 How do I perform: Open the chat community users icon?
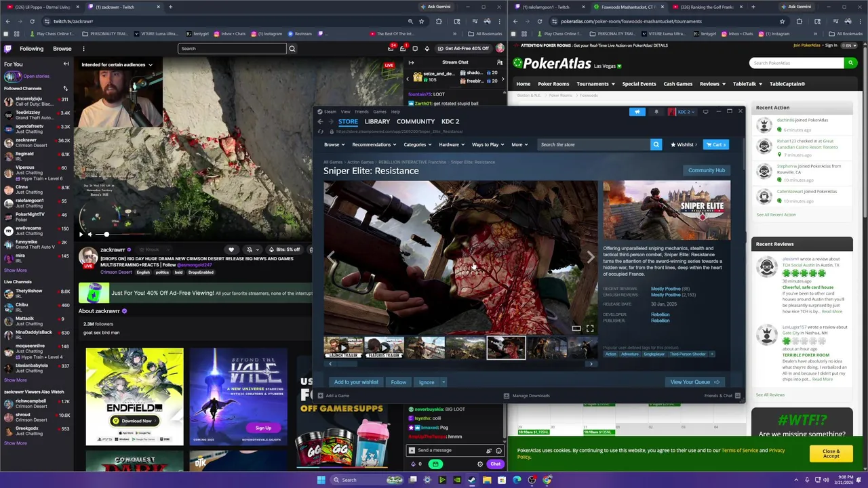tap(499, 62)
